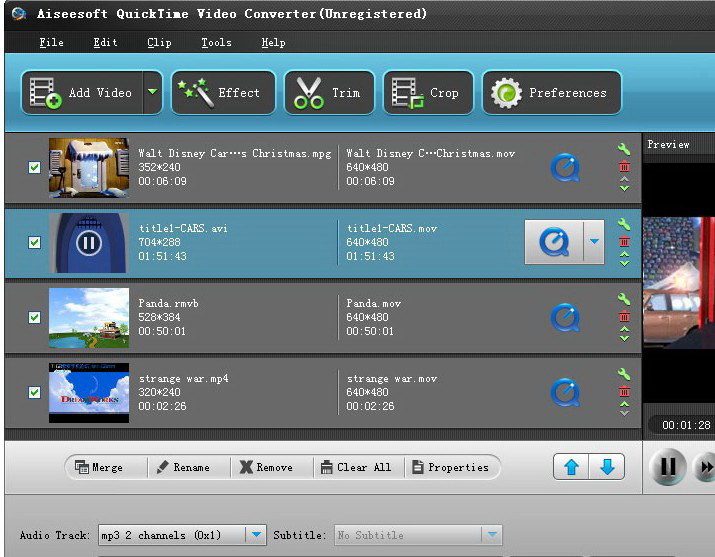Click wrench settings icon for Walt Disney row
This screenshot has width=715, height=557.
coord(624,149)
